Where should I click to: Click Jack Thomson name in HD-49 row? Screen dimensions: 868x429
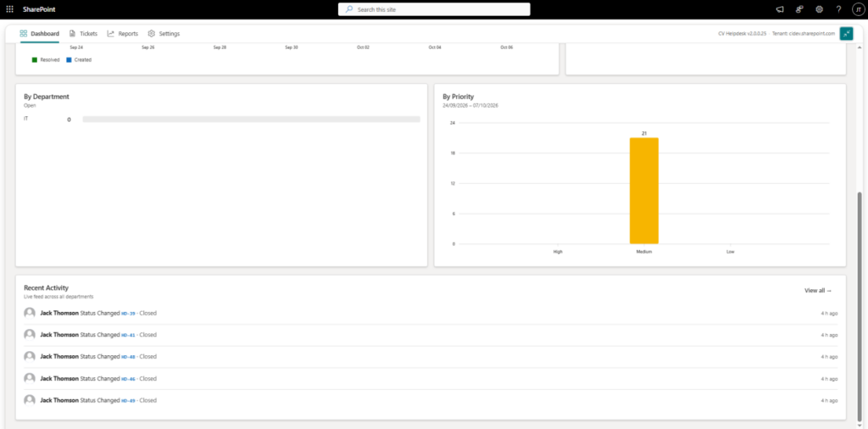point(59,400)
